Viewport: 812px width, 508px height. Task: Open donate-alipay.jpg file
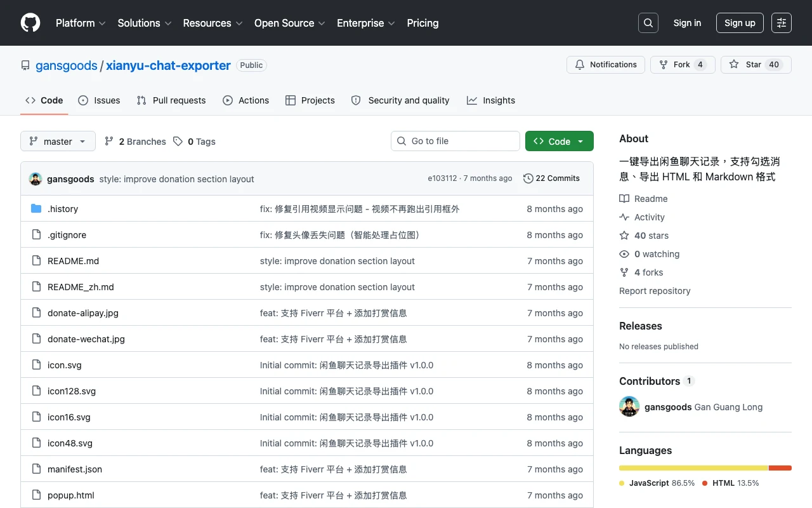click(x=83, y=313)
